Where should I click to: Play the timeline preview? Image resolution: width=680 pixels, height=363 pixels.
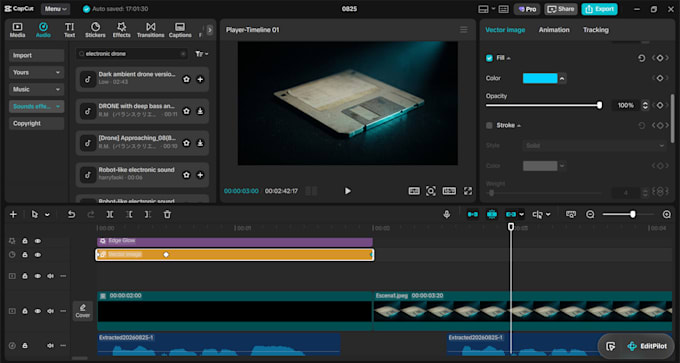tap(347, 191)
